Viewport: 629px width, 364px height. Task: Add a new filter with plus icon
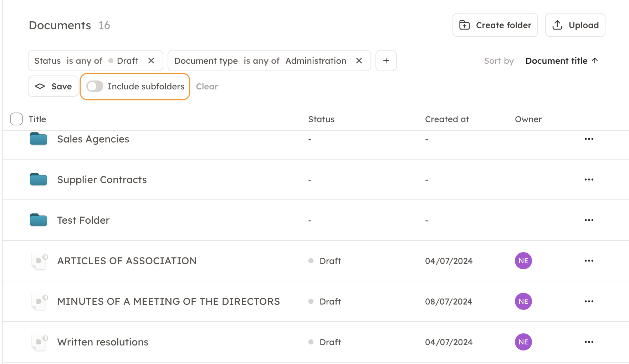386,61
